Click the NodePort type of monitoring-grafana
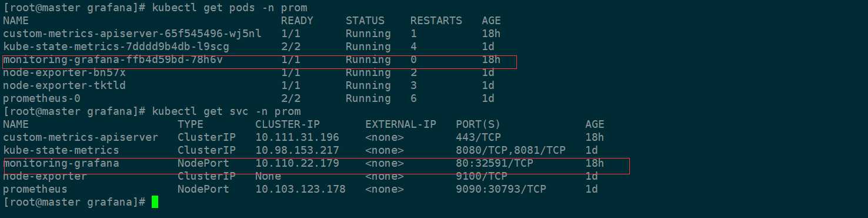The image size is (868, 218). pos(203,163)
